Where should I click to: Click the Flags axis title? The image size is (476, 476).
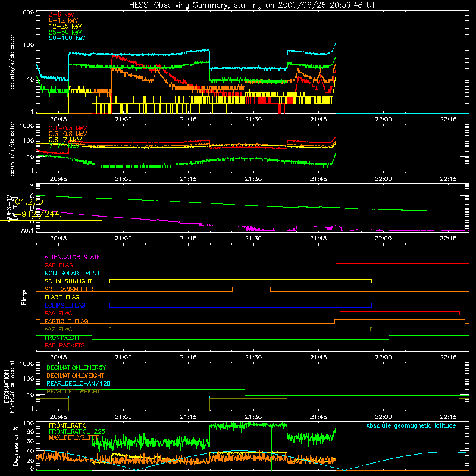pyautogui.click(x=24, y=297)
